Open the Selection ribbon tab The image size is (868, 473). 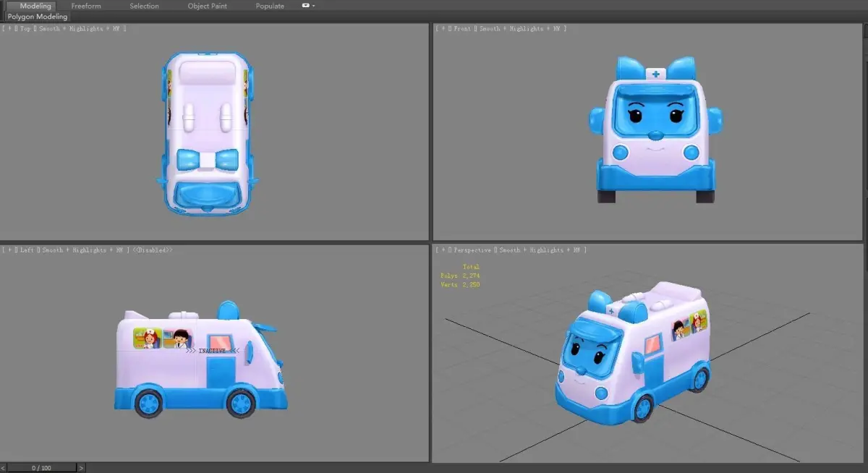144,6
